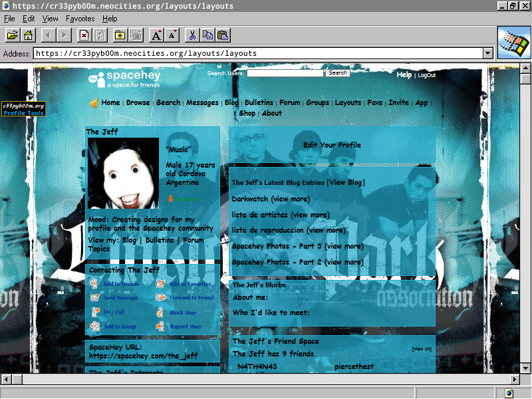532x399 pixels.
Task: Open friend profile piercethest
Action: 354,366
